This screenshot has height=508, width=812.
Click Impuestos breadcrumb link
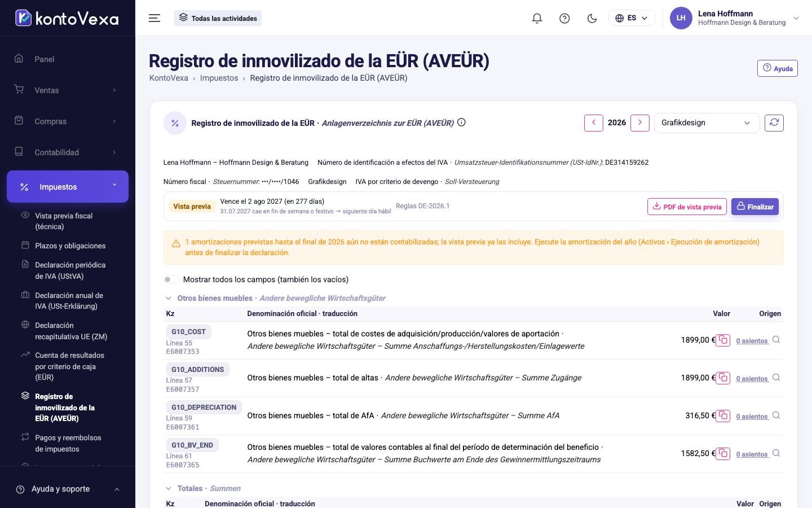tap(219, 78)
